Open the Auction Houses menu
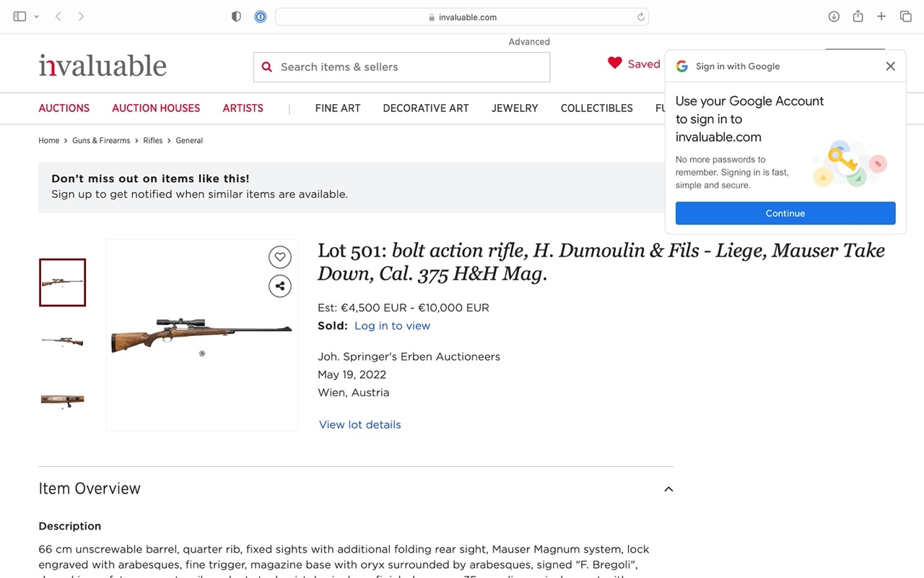 156,108
